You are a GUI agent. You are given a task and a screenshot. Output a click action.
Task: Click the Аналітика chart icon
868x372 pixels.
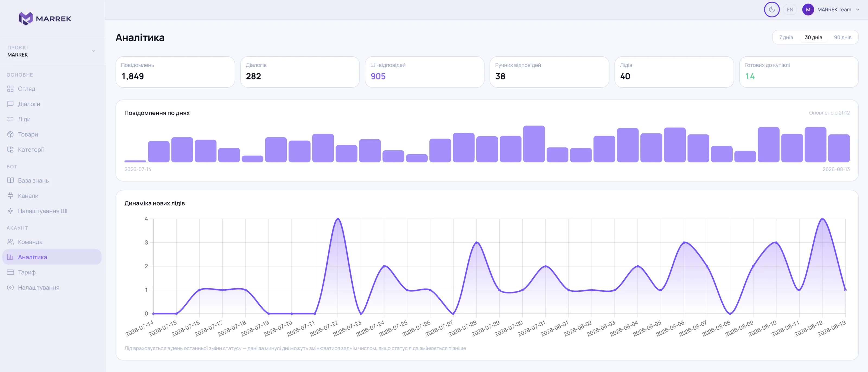pyautogui.click(x=11, y=257)
